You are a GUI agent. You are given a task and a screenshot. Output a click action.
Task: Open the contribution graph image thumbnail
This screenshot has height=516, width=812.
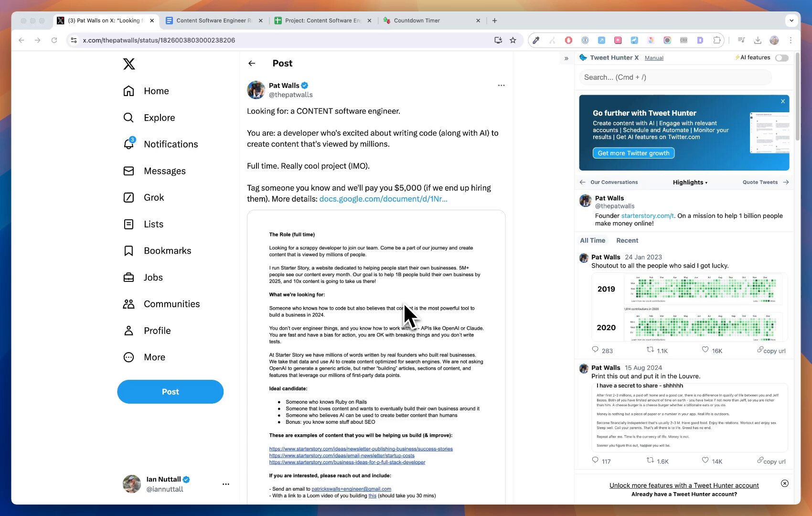[689, 307]
